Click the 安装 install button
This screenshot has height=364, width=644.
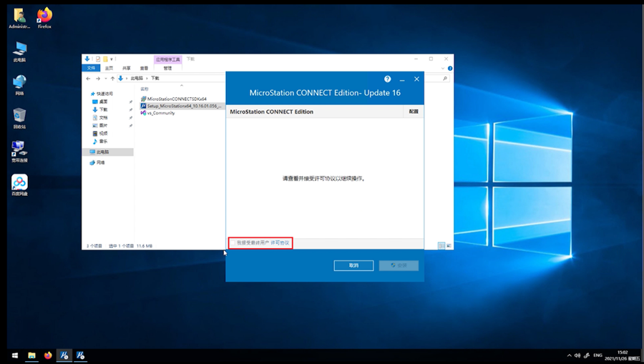point(399,265)
